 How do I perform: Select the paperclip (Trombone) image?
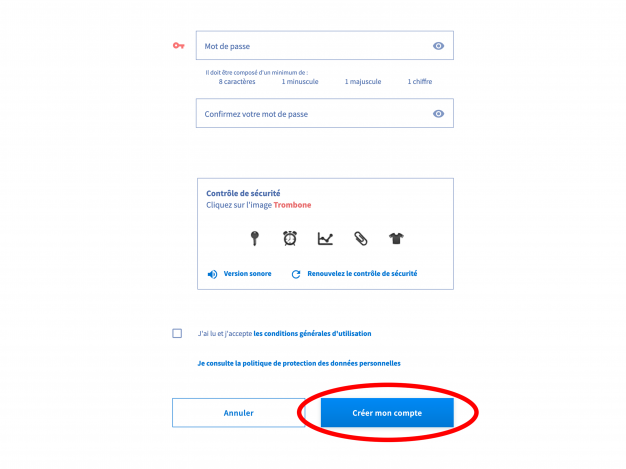pyautogui.click(x=360, y=238)
